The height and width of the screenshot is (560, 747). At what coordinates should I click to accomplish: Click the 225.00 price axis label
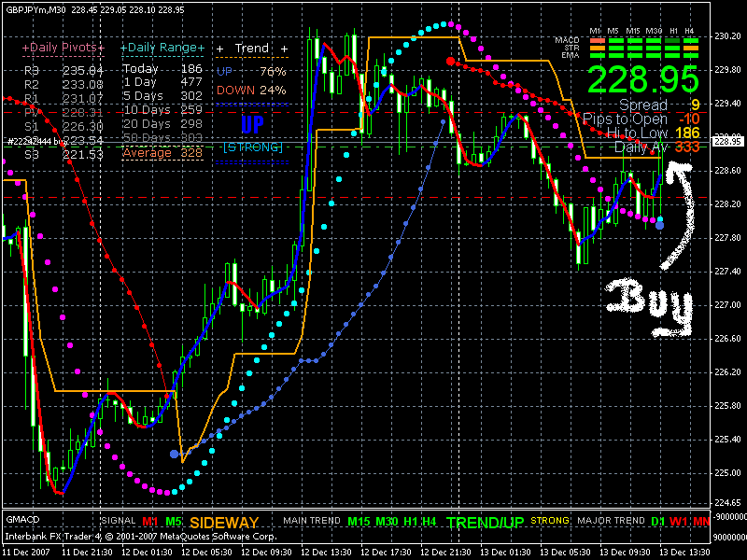pos(727,473)
